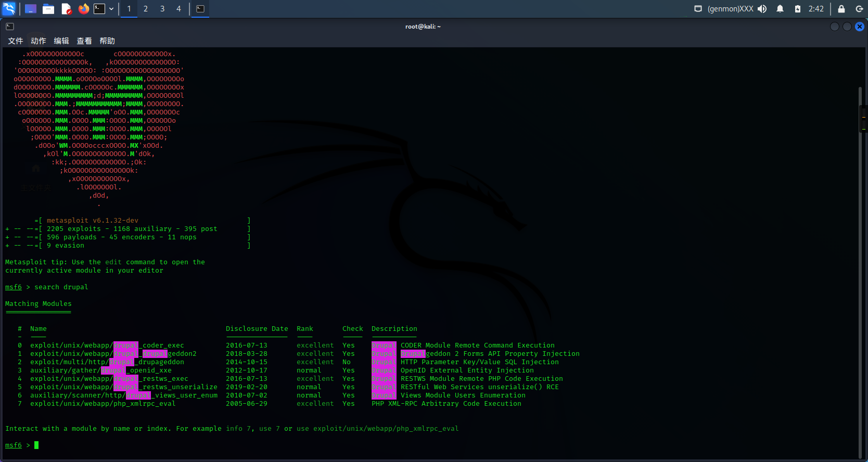Click the show desktop icon in panel
The width and height of the screenshot is (868, 462).
31,9
